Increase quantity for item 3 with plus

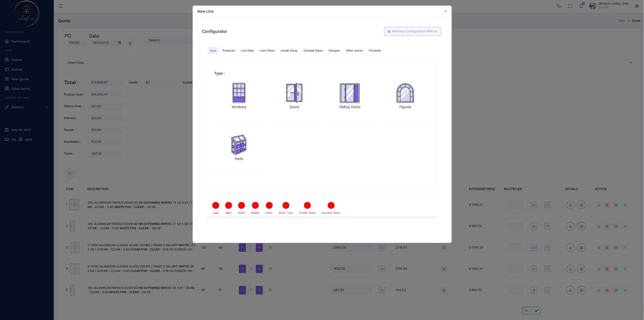click(259, 247)
